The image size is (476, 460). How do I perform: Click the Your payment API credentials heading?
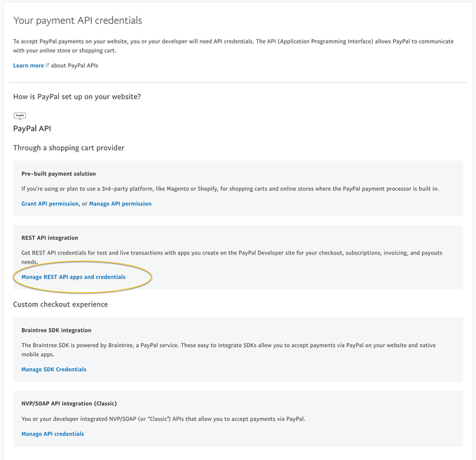pyautogui.click(x=77, y=20)
